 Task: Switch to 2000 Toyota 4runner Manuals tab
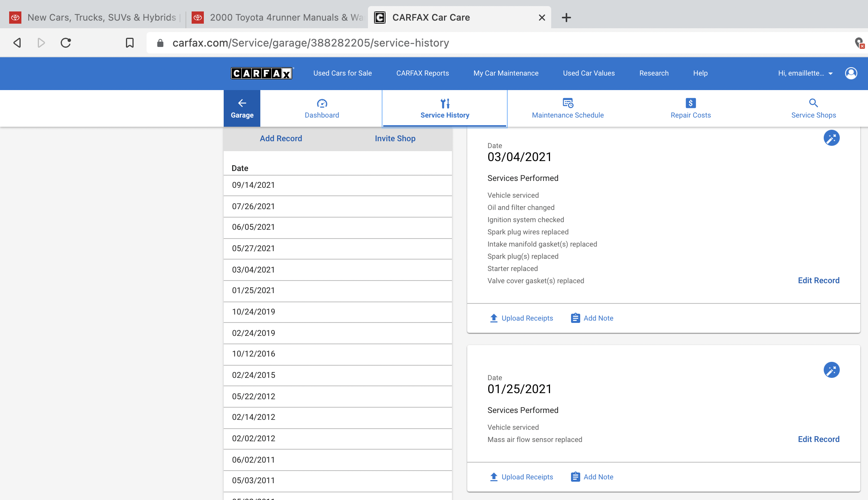click(x=278, y=18)
